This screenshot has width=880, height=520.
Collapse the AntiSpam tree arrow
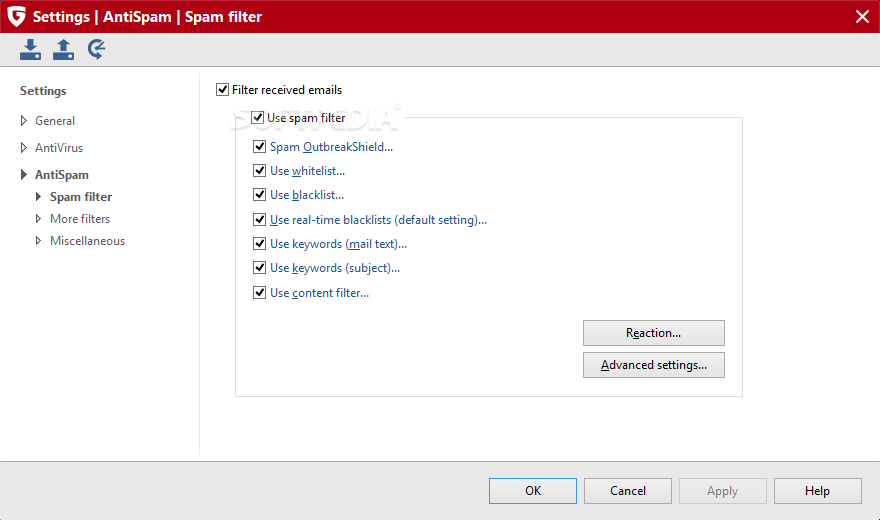coord(24,174)
